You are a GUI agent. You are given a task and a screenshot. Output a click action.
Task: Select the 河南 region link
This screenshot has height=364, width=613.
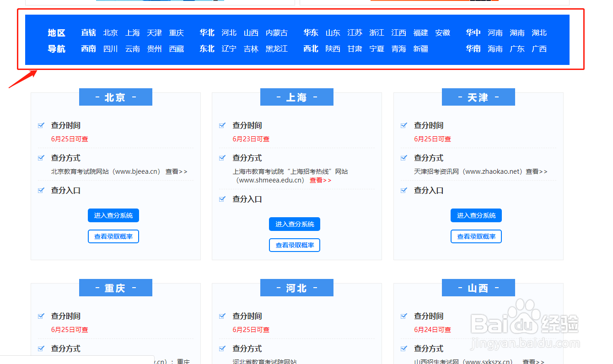point(495,33)
